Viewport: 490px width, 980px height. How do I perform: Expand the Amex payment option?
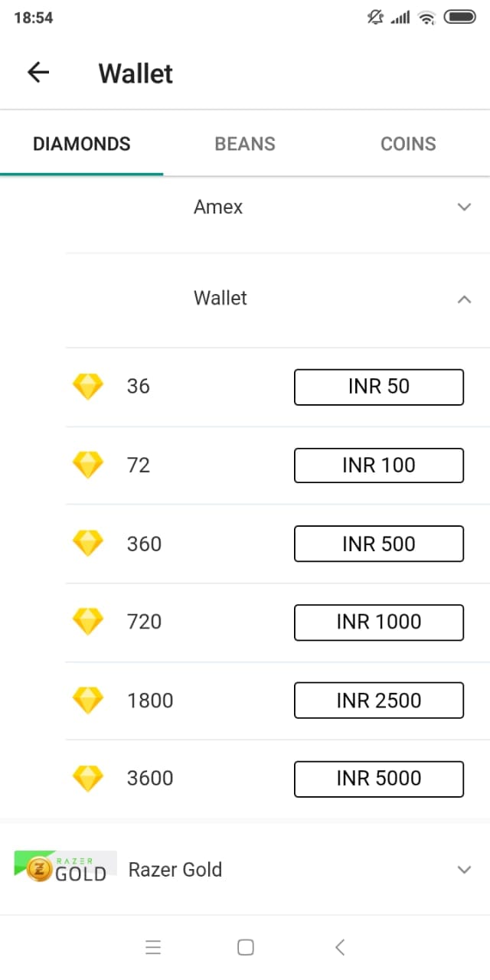(x=463, y=207)
